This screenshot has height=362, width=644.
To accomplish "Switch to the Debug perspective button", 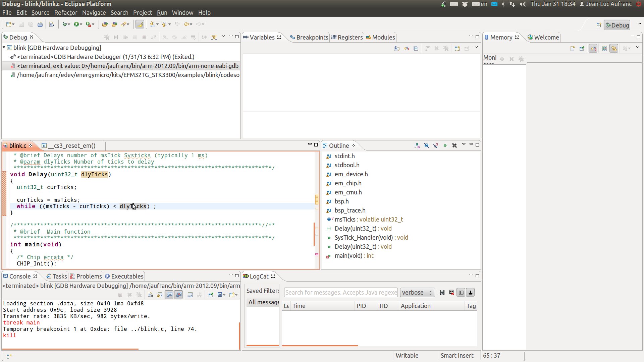I will click(617, 25).
